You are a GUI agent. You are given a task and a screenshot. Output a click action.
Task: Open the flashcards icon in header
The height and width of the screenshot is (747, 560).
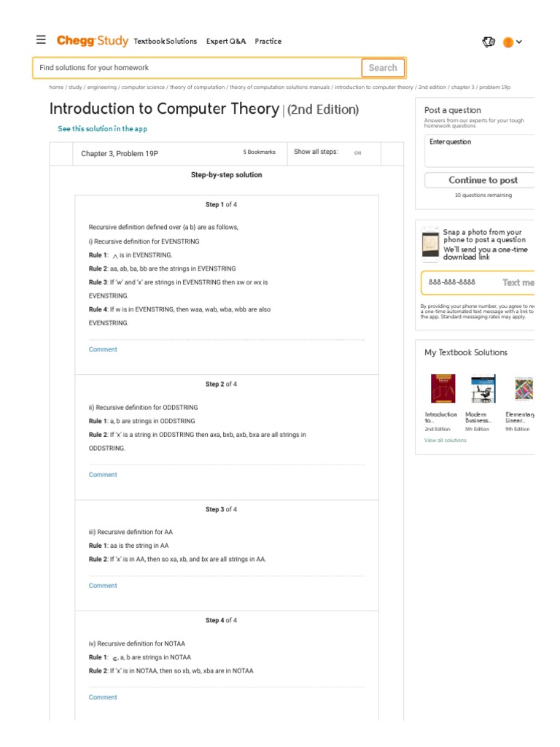(x=489, y=42)
